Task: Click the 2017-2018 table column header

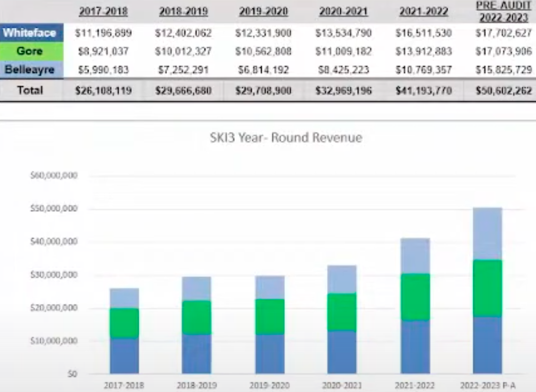Action: 103,12
